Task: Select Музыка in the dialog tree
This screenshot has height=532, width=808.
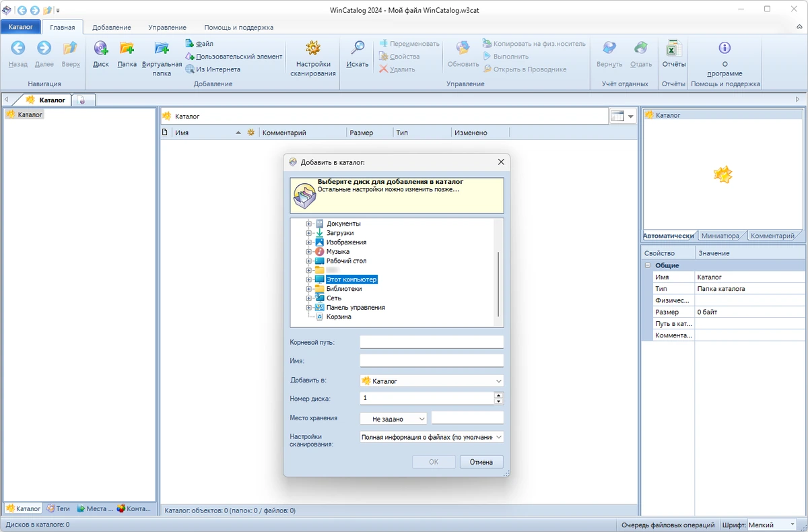Action: pos(338,251)
